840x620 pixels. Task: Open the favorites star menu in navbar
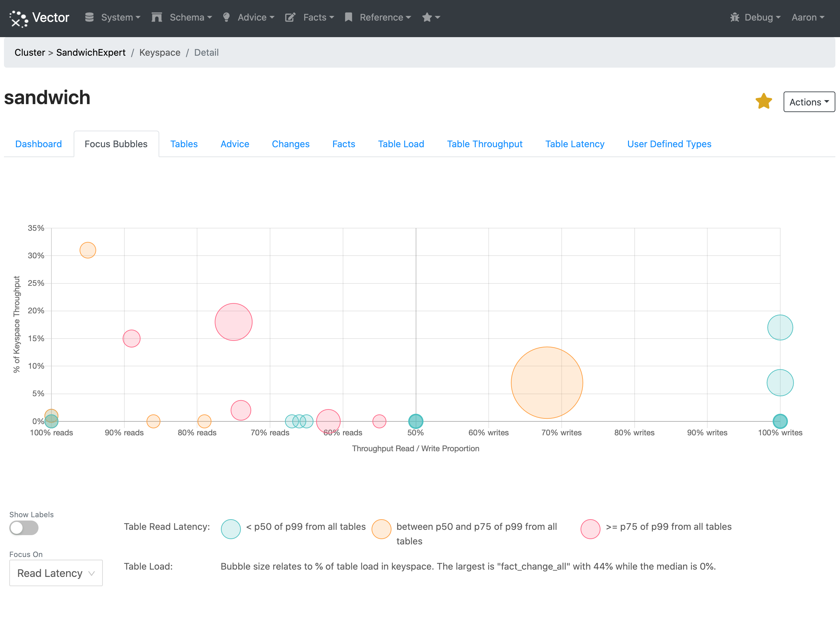pyautogui.click(x=431, y=17)
